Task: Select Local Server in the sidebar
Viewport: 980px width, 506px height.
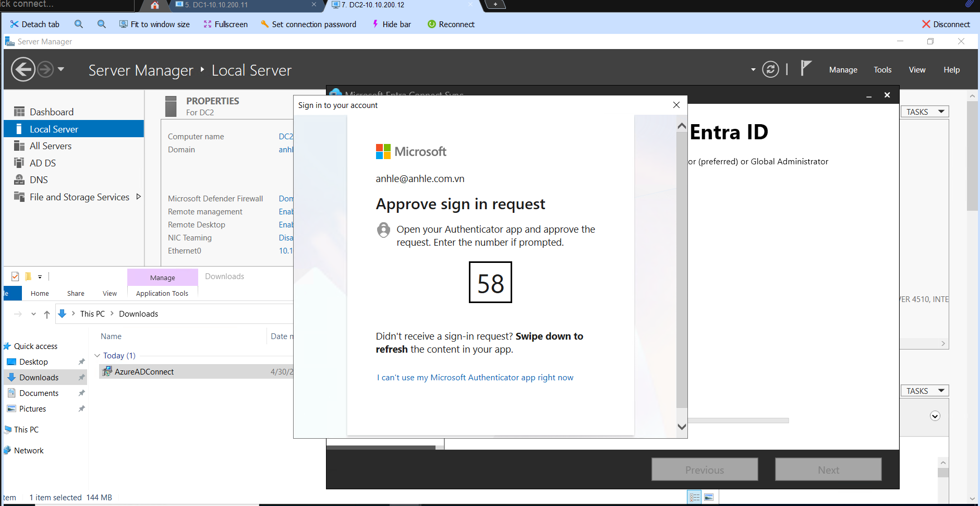Action: click(74, 129)
